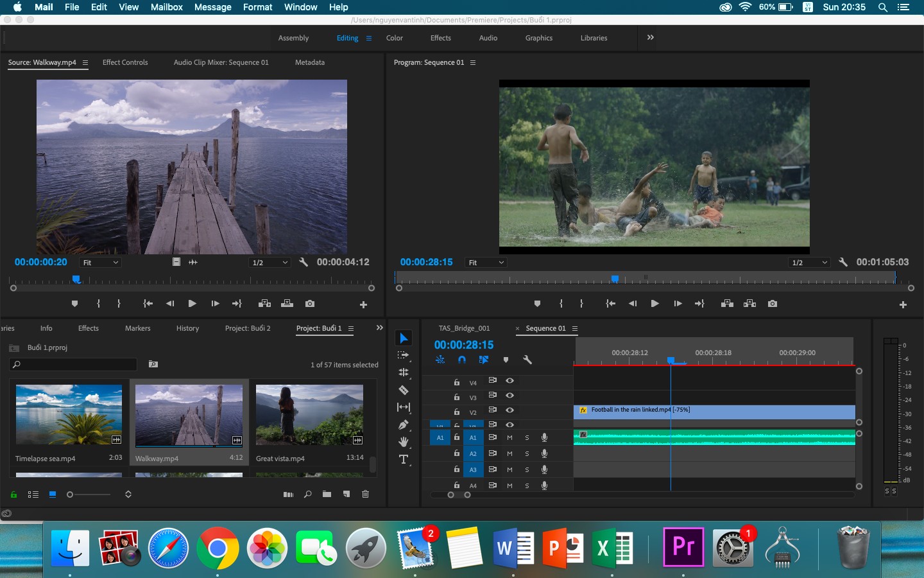Switch Project panel to list view
924x578 pixels.
[x=33, y=495]
